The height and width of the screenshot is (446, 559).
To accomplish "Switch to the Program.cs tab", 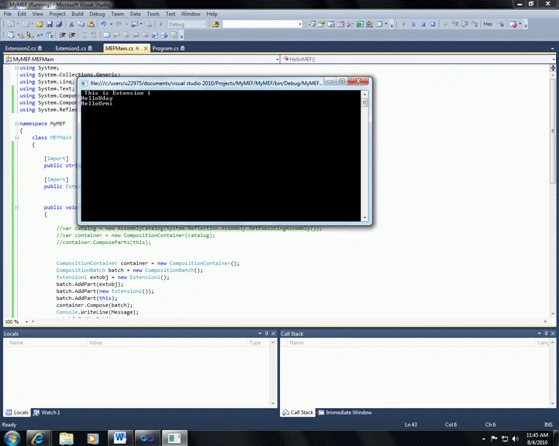I will coord(168,48).
